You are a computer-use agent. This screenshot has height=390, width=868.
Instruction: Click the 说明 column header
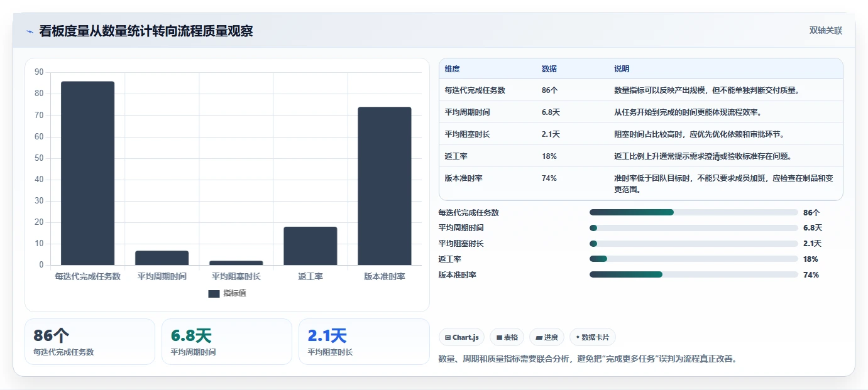click(622, 69)
